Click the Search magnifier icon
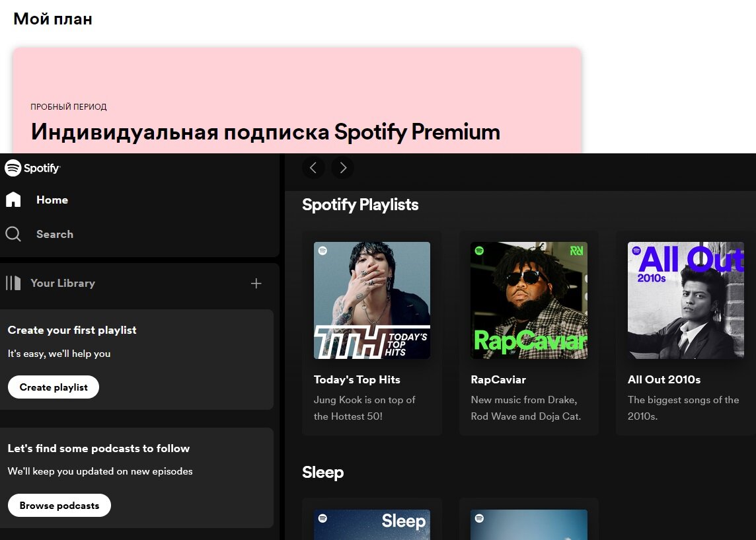The width and height of the screenshot is (756, 540). pos(13,234)
